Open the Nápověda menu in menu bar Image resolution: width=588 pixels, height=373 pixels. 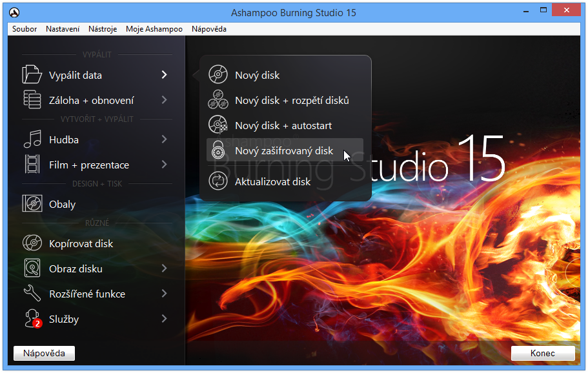pos(209,29)
